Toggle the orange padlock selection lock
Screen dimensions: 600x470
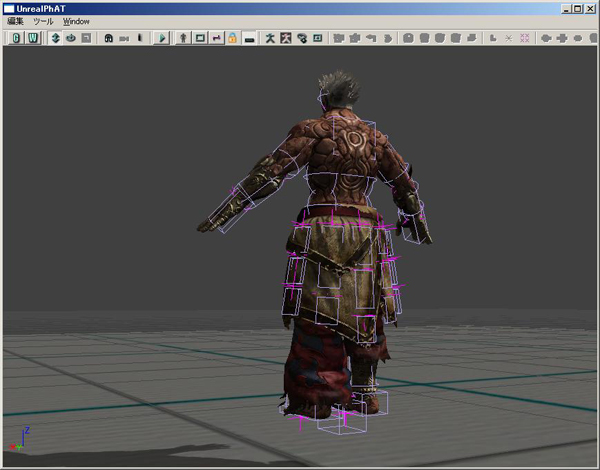pyautogui.click(x=232, y=38)
